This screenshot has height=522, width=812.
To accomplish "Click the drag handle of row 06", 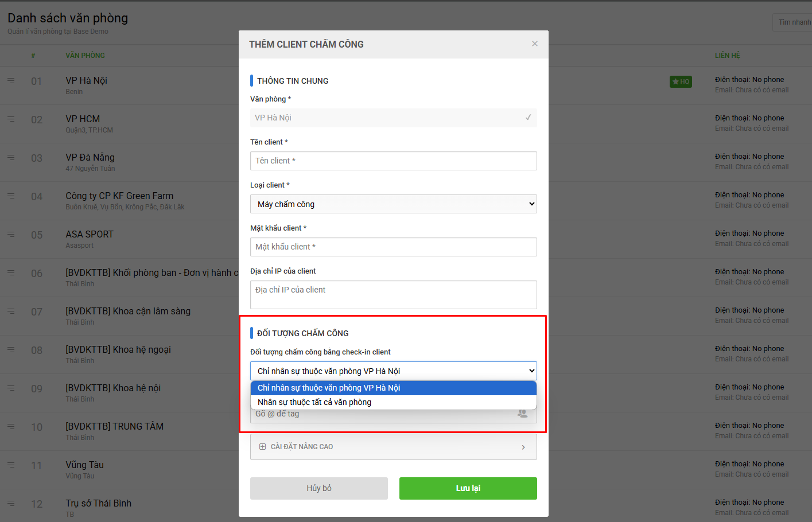I will pyautogui.click(x=11, y=273).
